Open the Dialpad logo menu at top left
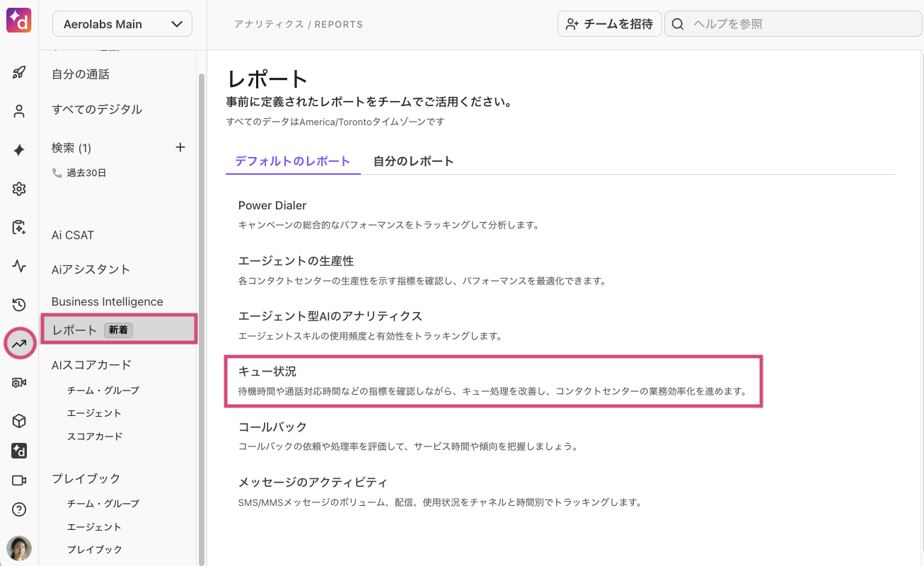The width and height of the screenshot is (924, 566). coord(19,20)
